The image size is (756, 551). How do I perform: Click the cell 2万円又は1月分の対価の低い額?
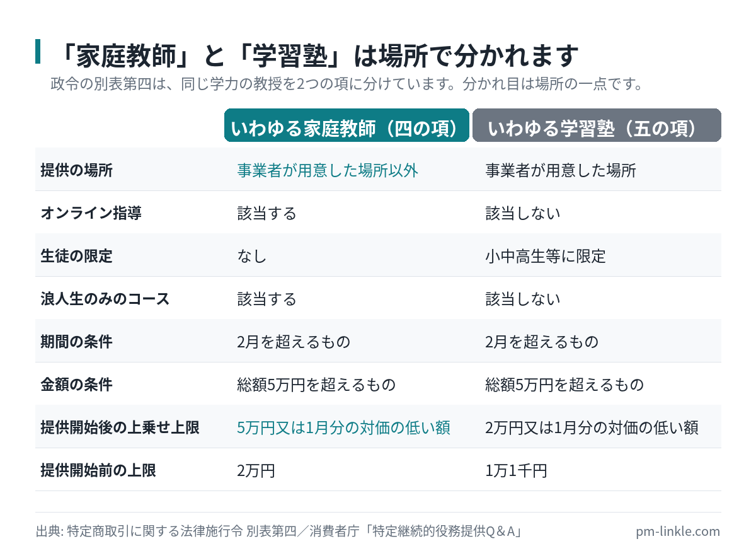click(x=592, y=427)
